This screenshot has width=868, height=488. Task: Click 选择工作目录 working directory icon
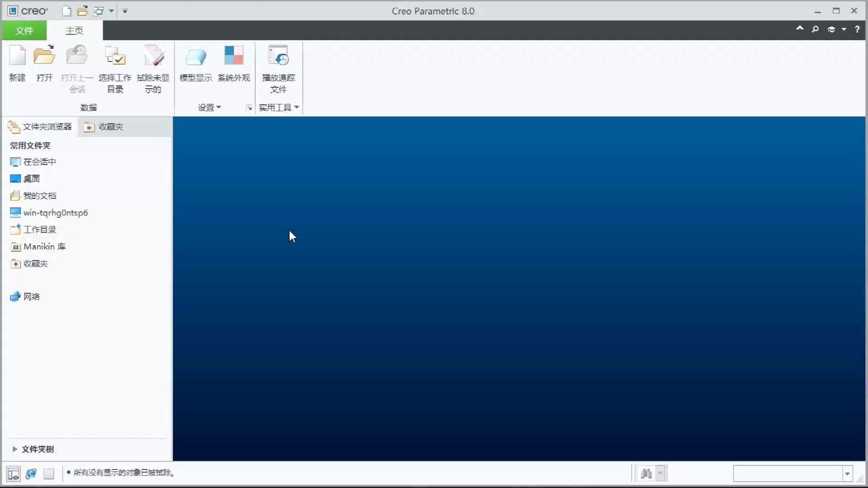(x=115, y=68)
